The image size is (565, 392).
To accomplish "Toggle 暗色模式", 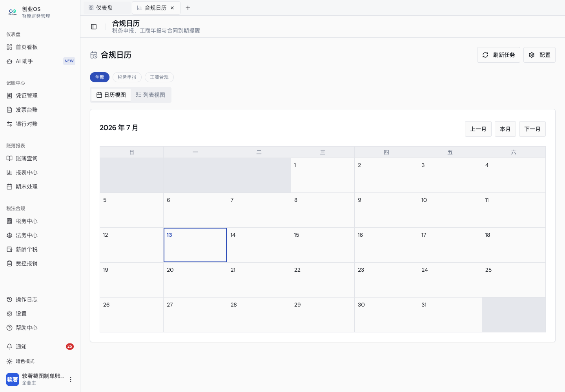I will [x=40, y=361].
